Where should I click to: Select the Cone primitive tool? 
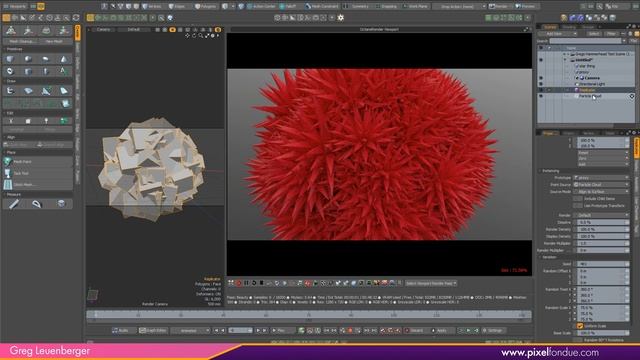(x=64, y=59)
